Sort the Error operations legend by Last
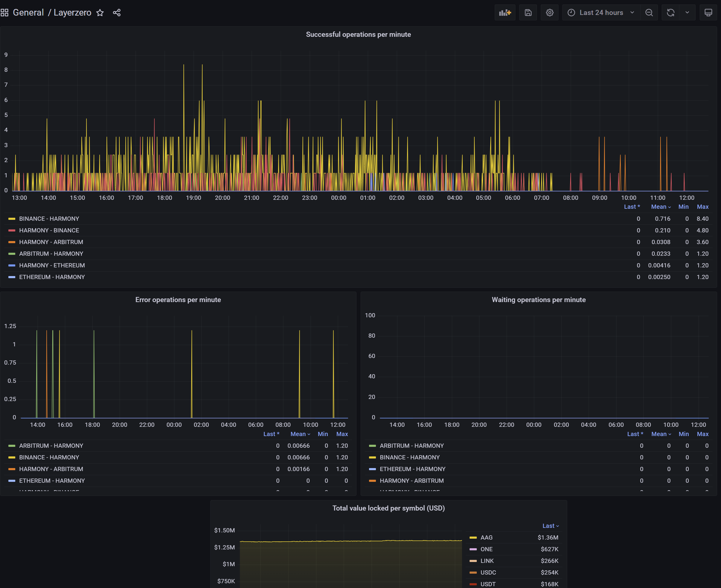 click(271, 434)
